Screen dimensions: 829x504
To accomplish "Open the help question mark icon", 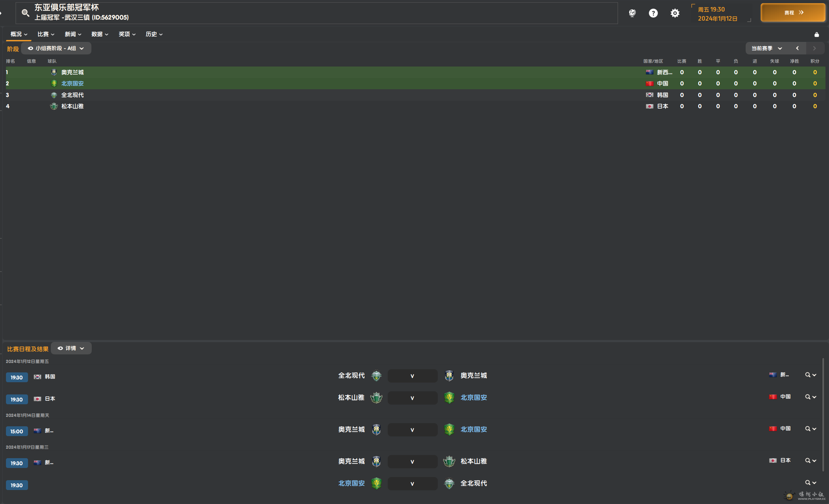I will (653, 13).
